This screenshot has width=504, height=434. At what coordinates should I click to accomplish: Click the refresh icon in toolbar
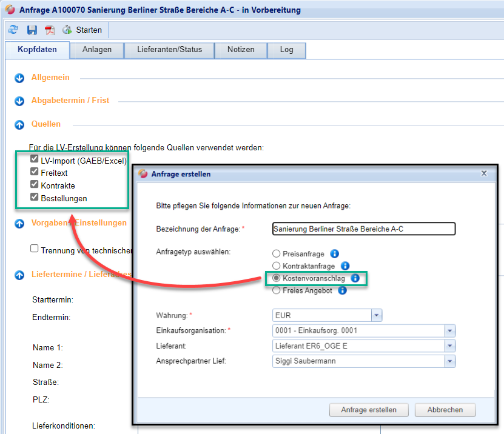[x=13, y=30]
